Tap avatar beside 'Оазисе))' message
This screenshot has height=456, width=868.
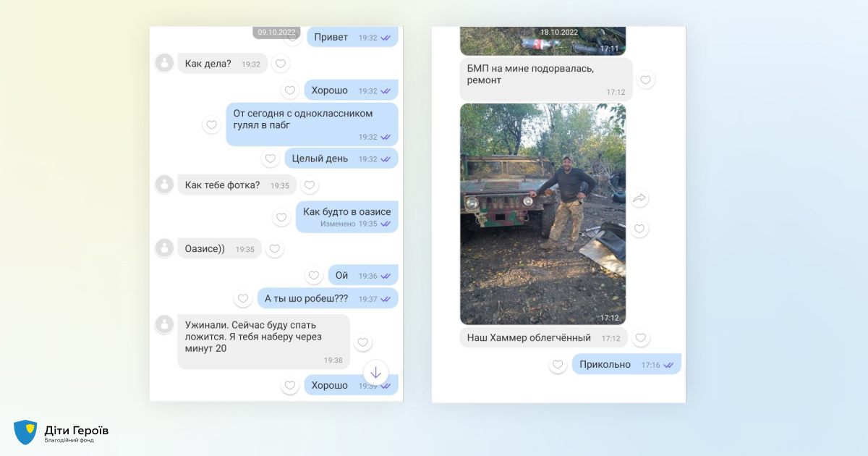(x=165, y=248)
